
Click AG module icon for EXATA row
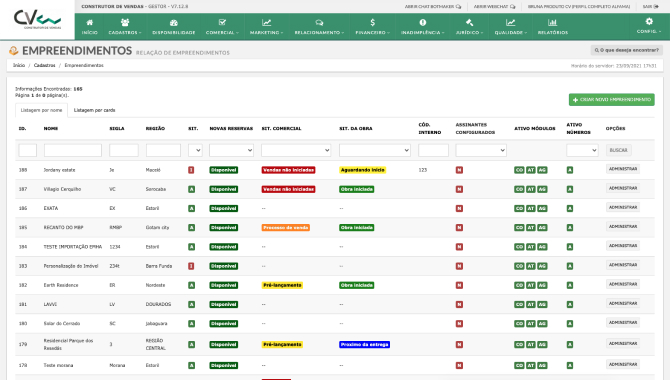[x=542, y=209]
